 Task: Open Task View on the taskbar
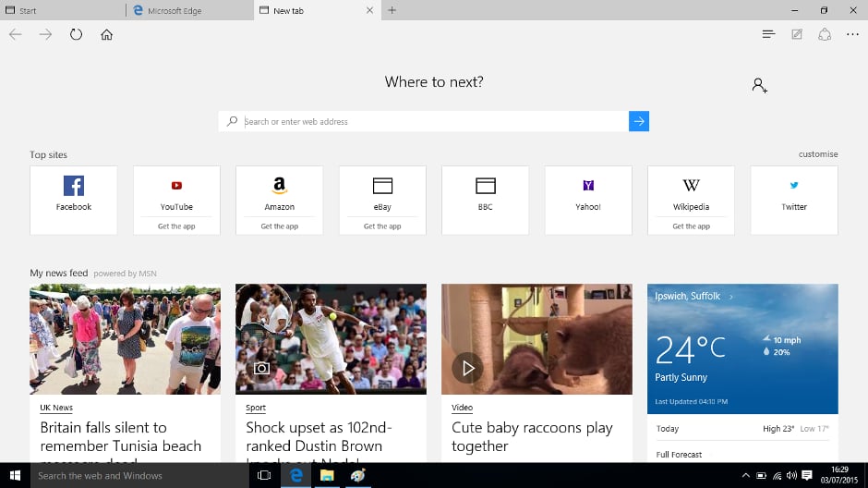click(264, 475)
